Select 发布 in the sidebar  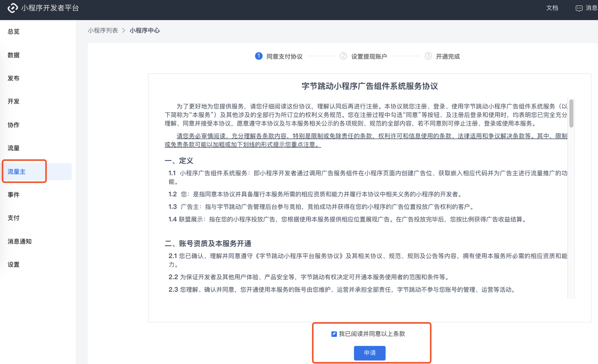[x=13, y=78]
